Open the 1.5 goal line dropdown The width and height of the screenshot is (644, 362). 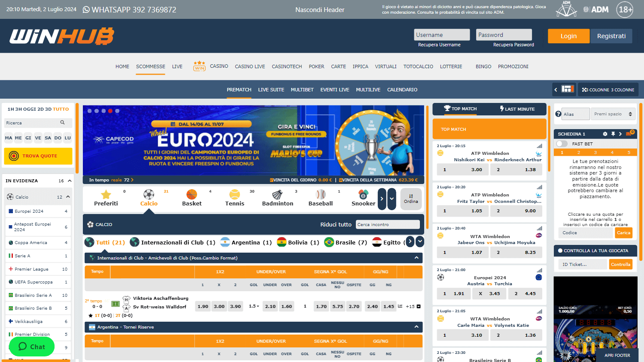click(254, 306)
